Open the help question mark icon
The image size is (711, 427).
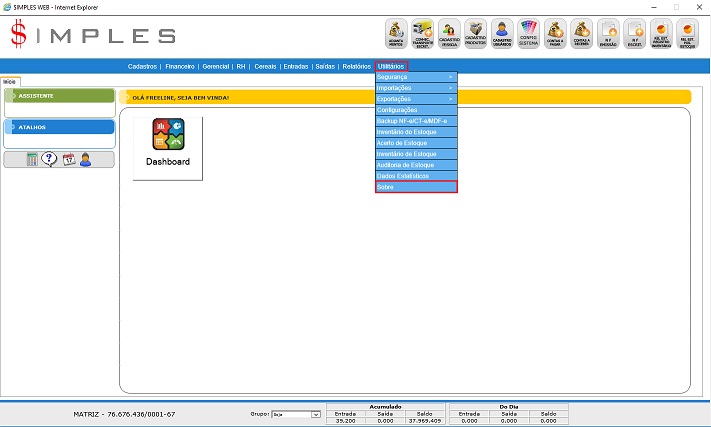[49, 160]
